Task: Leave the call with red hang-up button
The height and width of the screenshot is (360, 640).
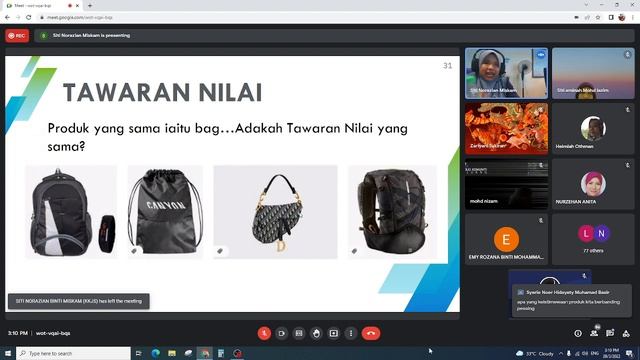Action: (x=371, y=333)
